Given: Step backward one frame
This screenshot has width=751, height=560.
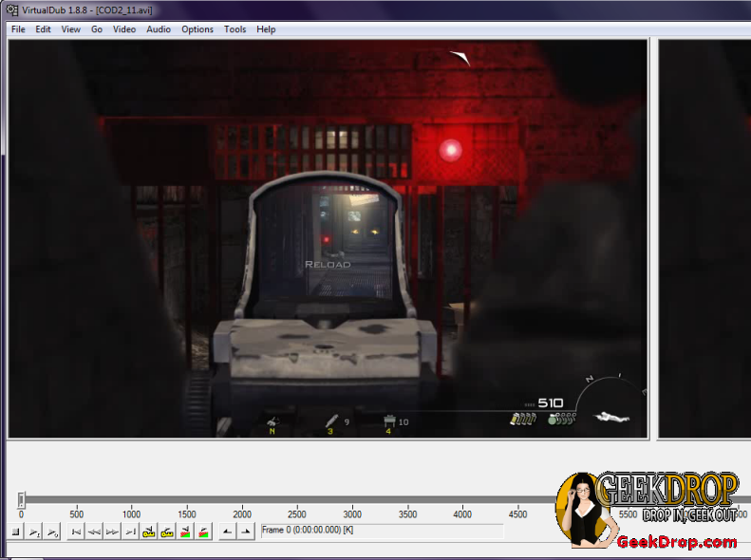Looking at the screenshot, I should 95,532.
